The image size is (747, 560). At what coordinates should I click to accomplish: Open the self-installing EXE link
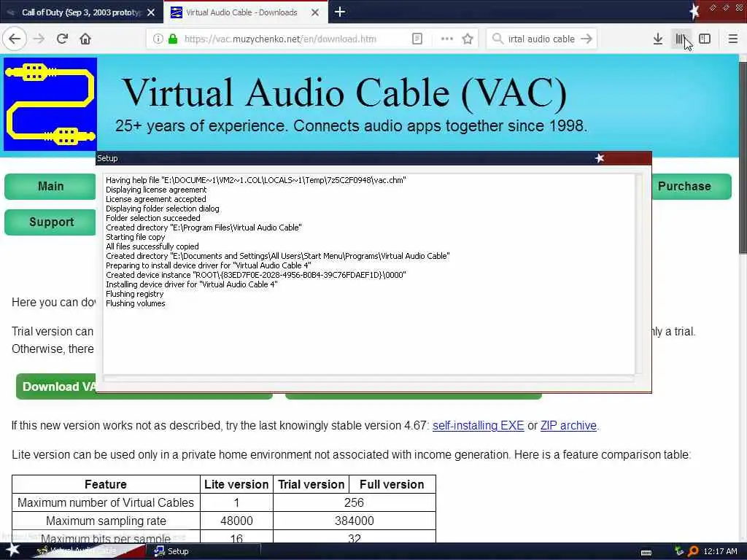478,425
